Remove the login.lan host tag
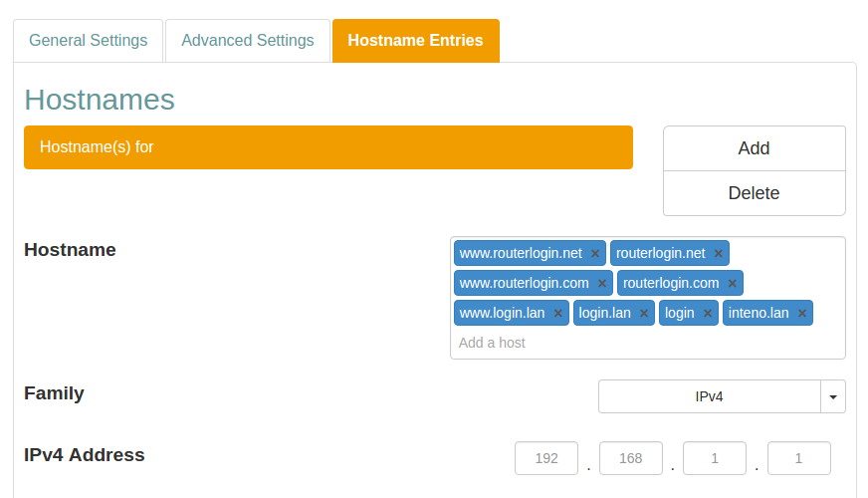 [644, 314]
